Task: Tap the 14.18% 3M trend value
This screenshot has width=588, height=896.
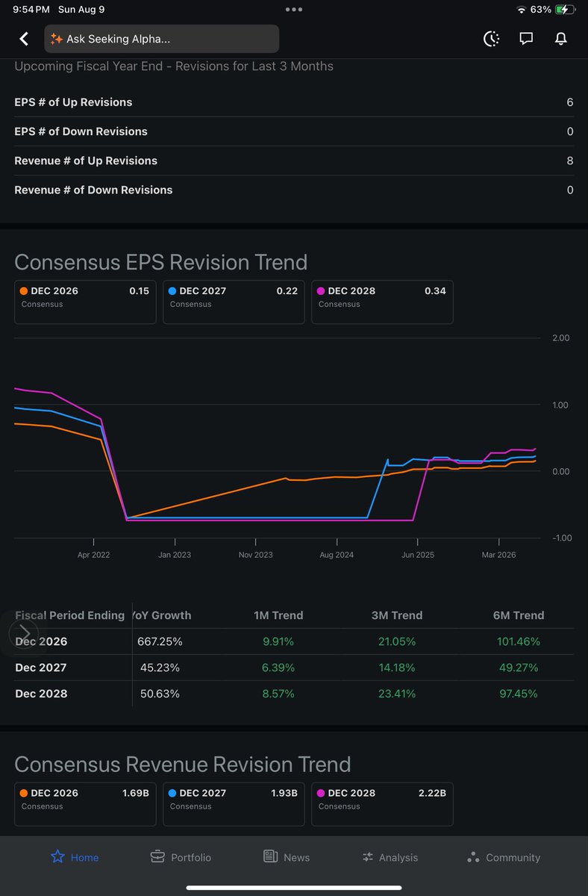Action: pos(397,668)
